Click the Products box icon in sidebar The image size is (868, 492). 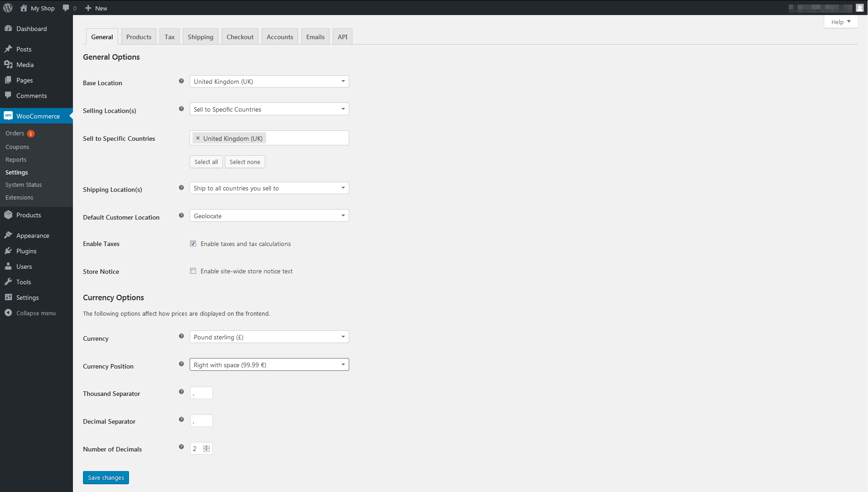(x=8, y=215)
